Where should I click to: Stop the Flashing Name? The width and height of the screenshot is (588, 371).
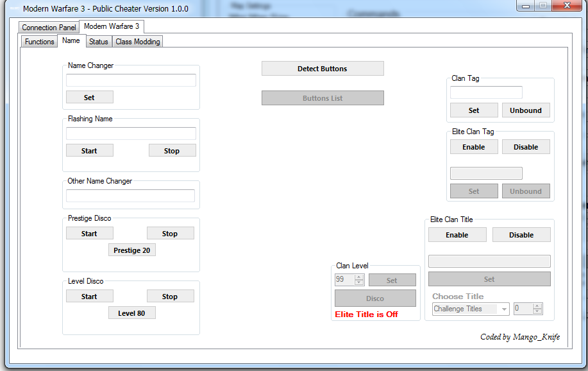click(172, 151)
